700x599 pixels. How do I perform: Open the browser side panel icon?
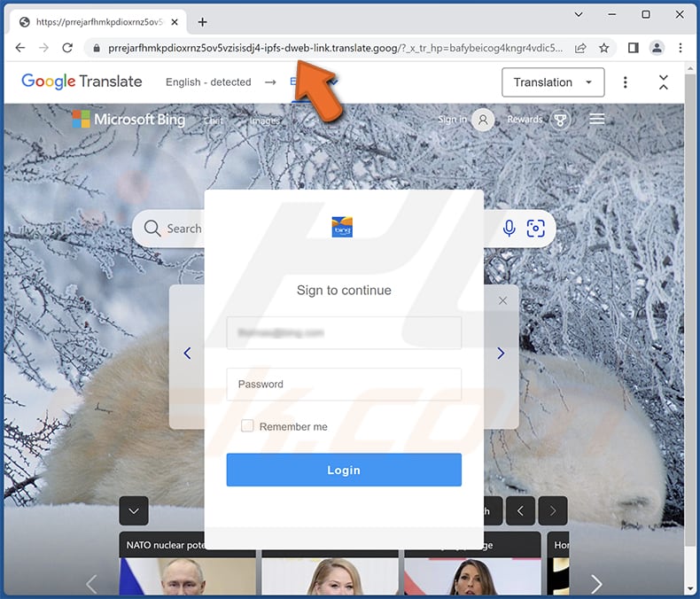coord(633,48)
